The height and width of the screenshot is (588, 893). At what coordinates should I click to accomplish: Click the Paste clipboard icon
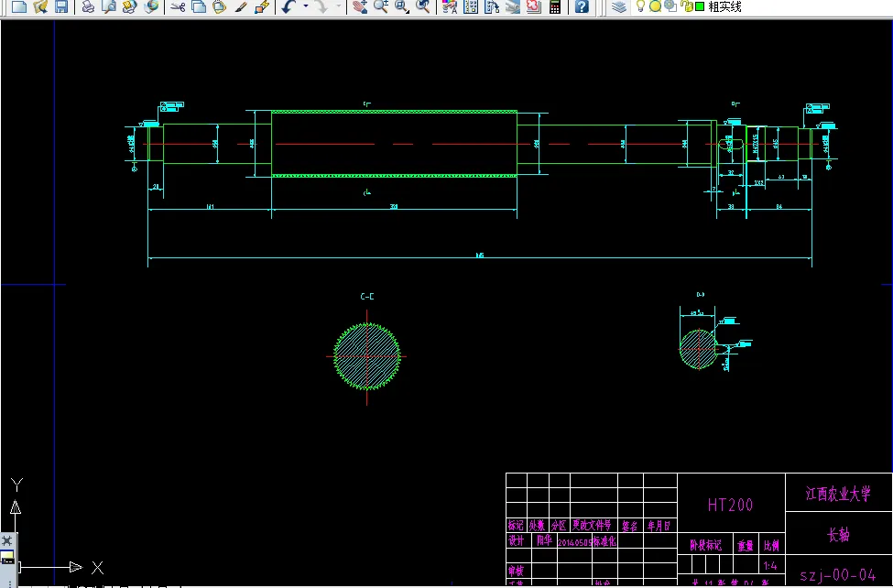219,6
